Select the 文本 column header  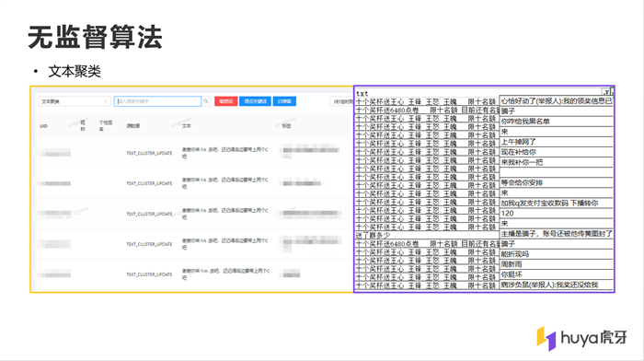[187, 126]
